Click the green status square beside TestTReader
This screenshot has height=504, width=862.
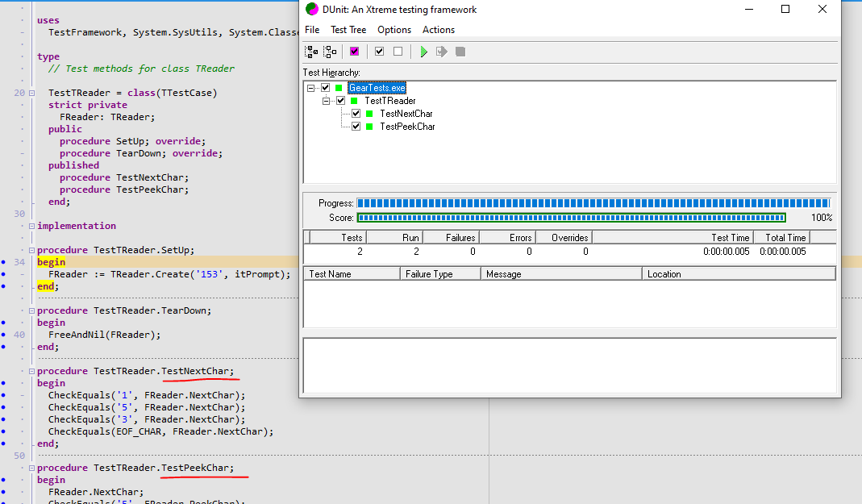354,101
